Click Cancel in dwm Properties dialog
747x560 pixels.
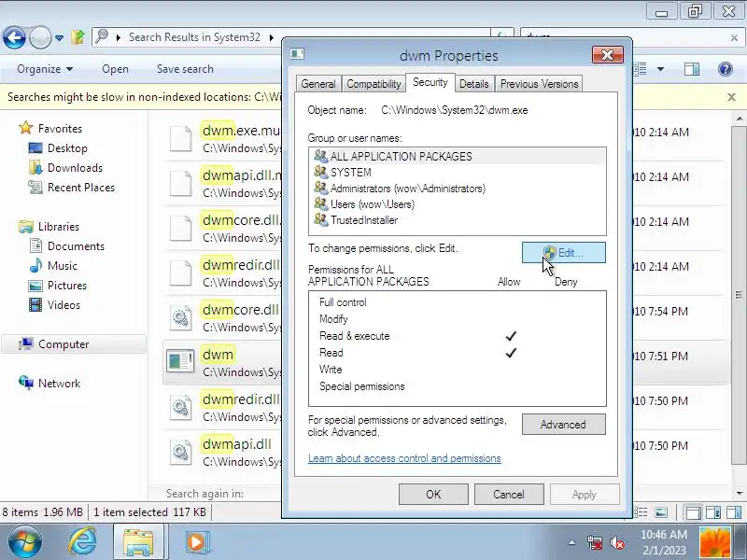pyautogui.click(x=509, y=495)
